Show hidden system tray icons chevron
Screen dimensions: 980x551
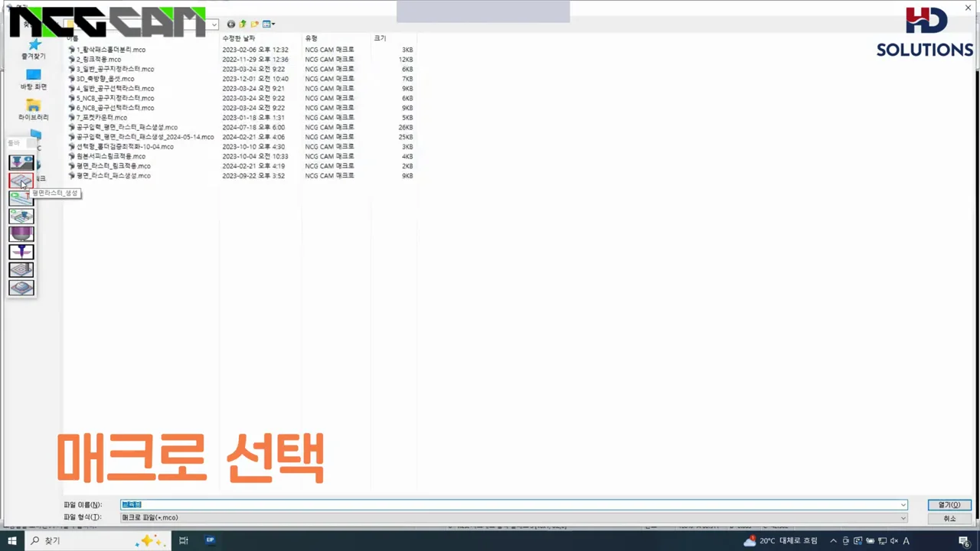pos(834,541)
